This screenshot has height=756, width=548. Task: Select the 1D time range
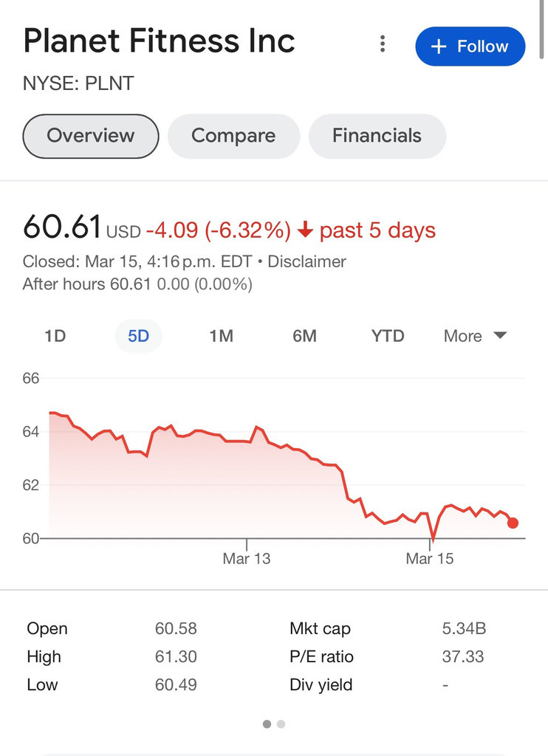(55, 336)
